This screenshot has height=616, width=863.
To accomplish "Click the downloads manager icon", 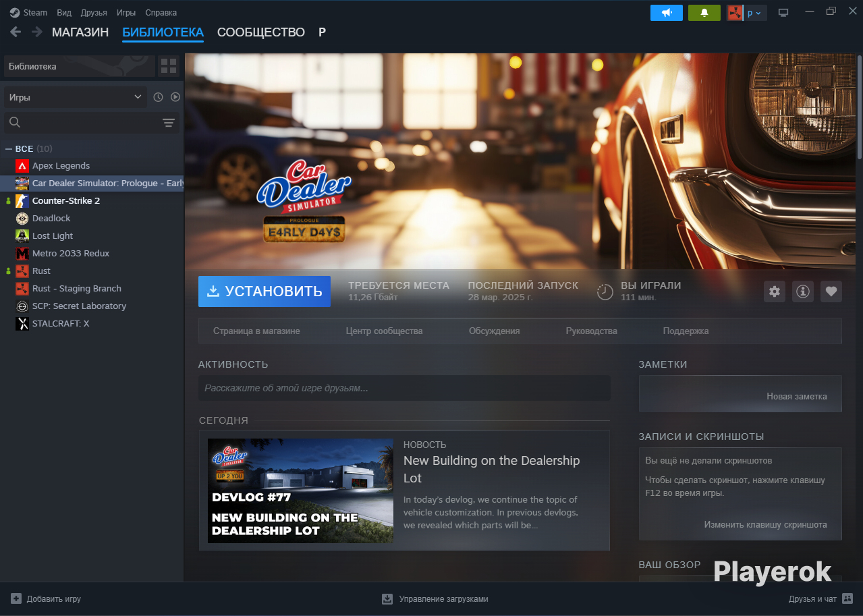I will click(x=387, y=598).
